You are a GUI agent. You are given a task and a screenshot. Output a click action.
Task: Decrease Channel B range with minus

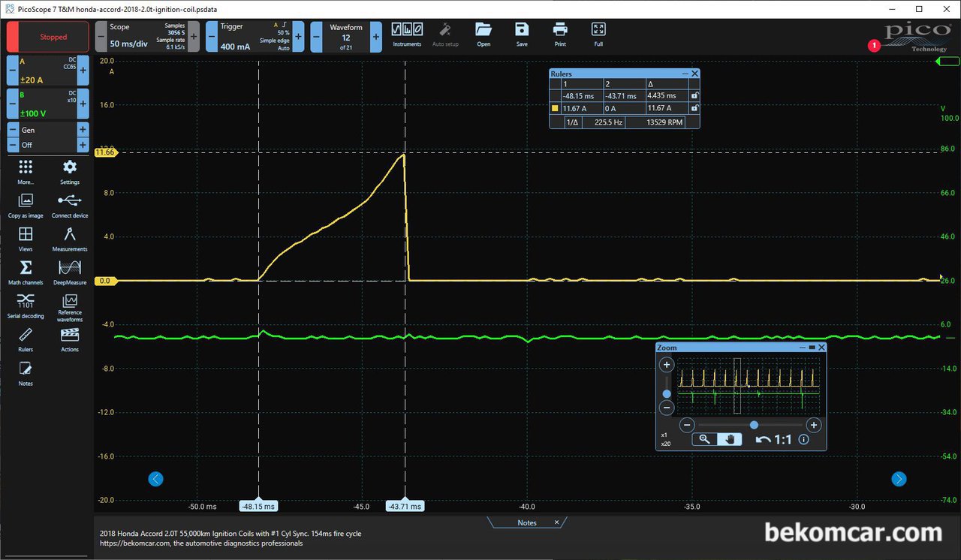13,104
